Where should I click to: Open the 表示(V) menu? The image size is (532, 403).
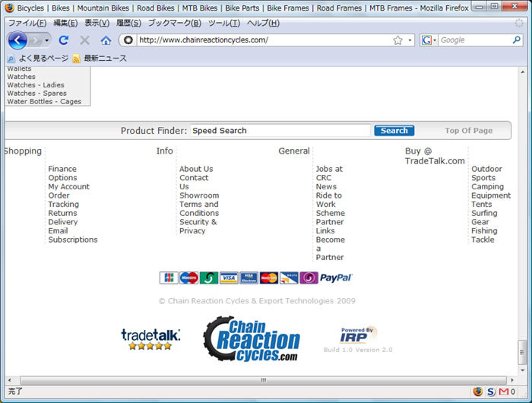pos(97,23)
